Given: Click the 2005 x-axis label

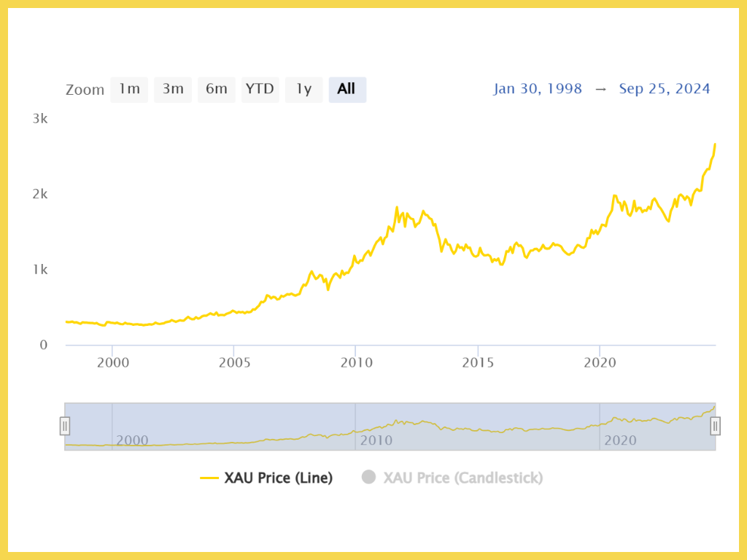Looking at the screenshot, I should coord(233,363).
